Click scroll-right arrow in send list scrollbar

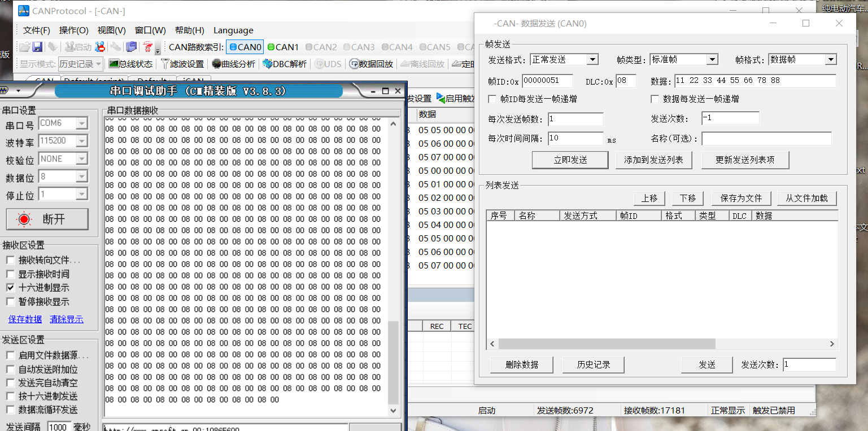coord(832,344)
